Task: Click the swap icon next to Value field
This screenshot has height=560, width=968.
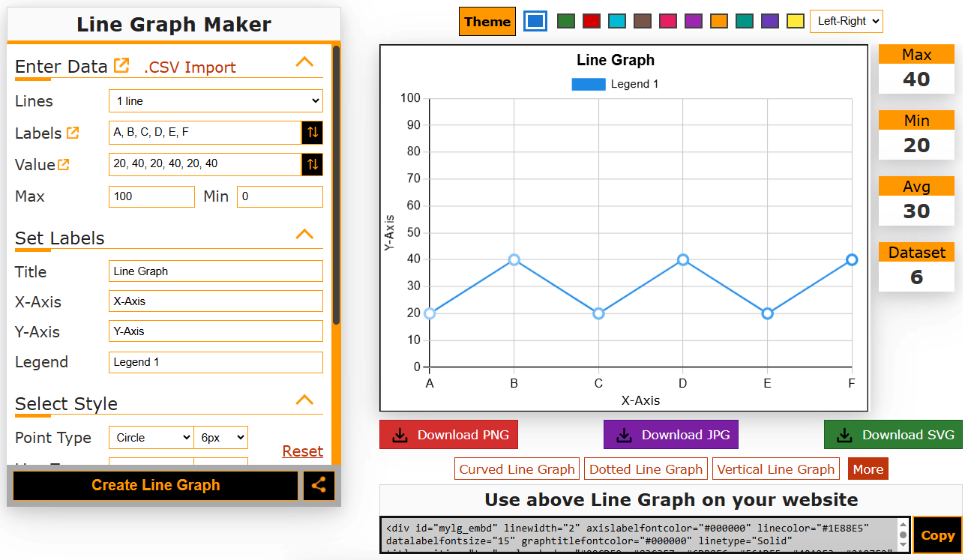Action: click(x=313, y=164)
